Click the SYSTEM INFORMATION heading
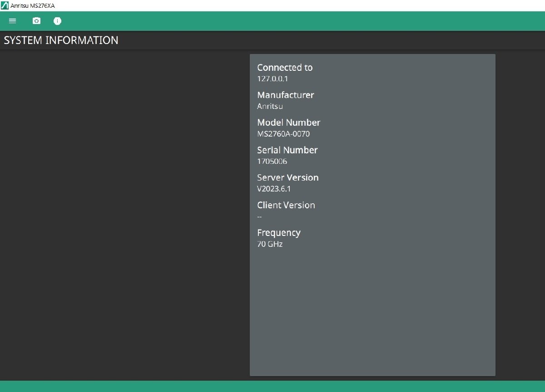The height and width of the screenshot is (392, 545). (61, 40)
